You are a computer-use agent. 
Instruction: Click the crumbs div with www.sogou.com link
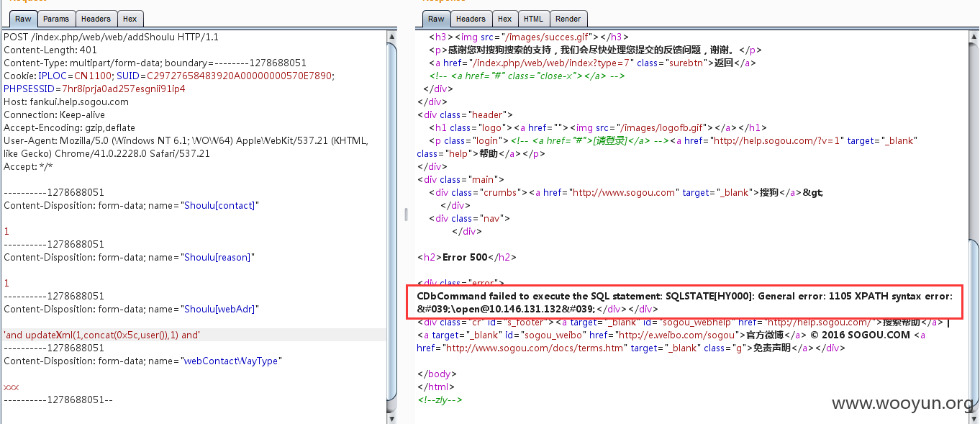(626, 192)
